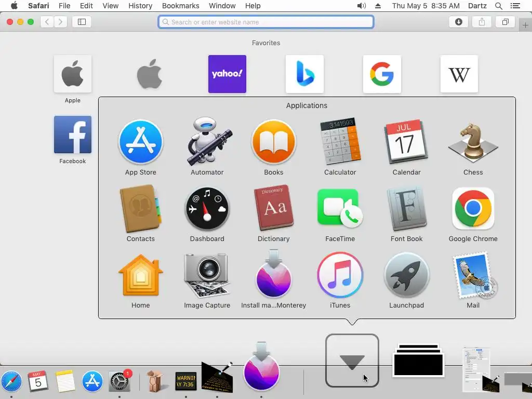This screenshot has height=399, width=532.
Task: Click the Dartz user name in menu bar
Action: [x=477, y=6]
